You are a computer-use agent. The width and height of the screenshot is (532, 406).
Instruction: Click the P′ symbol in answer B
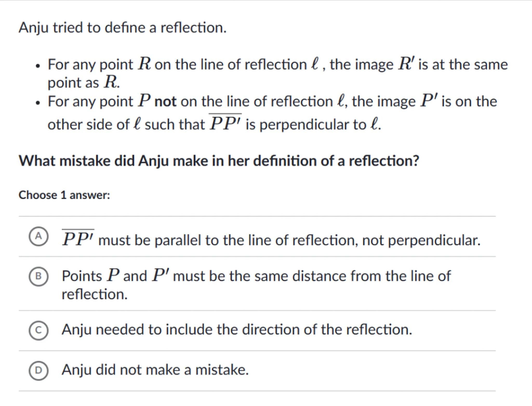point(161,275)
